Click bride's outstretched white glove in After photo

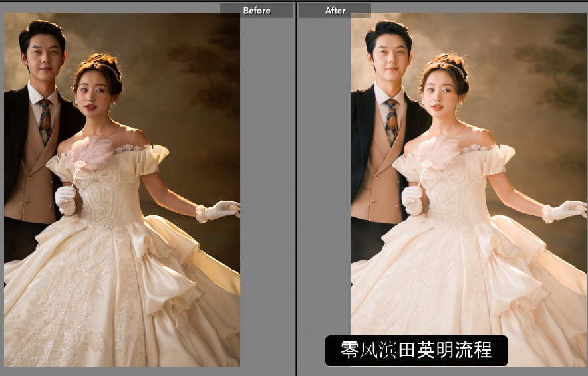564,211
